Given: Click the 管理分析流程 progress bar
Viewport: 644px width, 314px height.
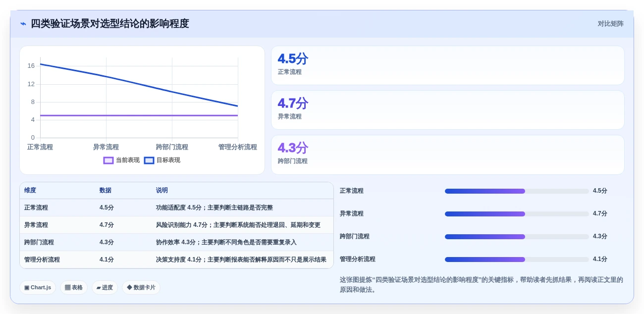Looking at the screenshot, I should click(517, 260).
